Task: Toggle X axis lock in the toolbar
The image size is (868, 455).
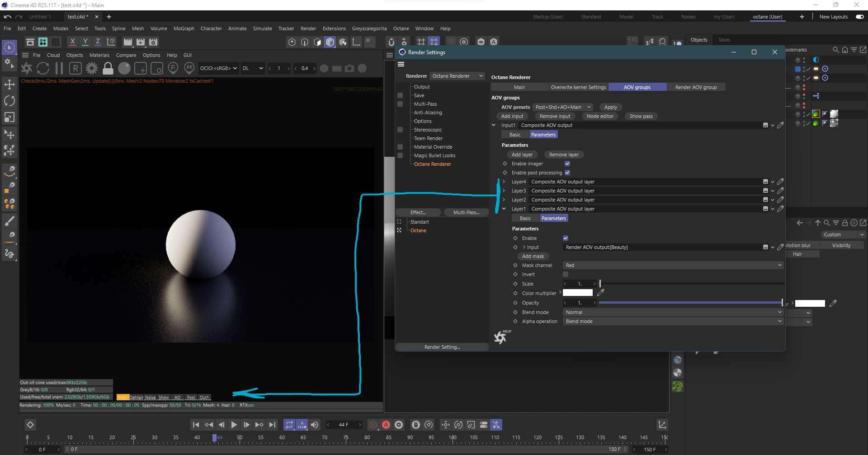Action: coord(72,42)
